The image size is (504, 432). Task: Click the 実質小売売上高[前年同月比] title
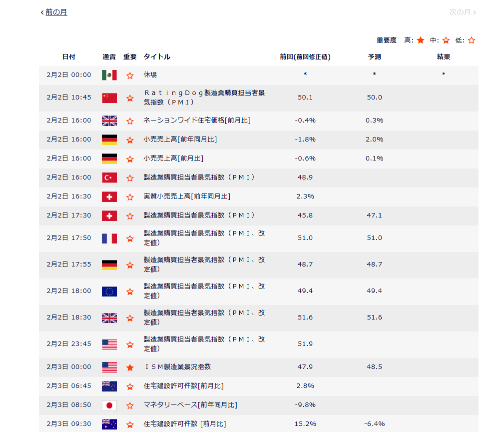[187, 196]
